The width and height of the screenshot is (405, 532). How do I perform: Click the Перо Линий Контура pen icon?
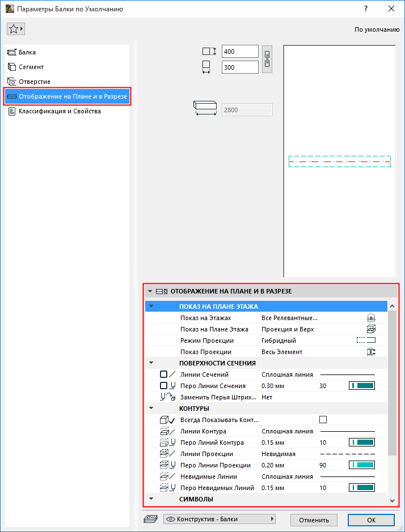(x=168, y=442)
